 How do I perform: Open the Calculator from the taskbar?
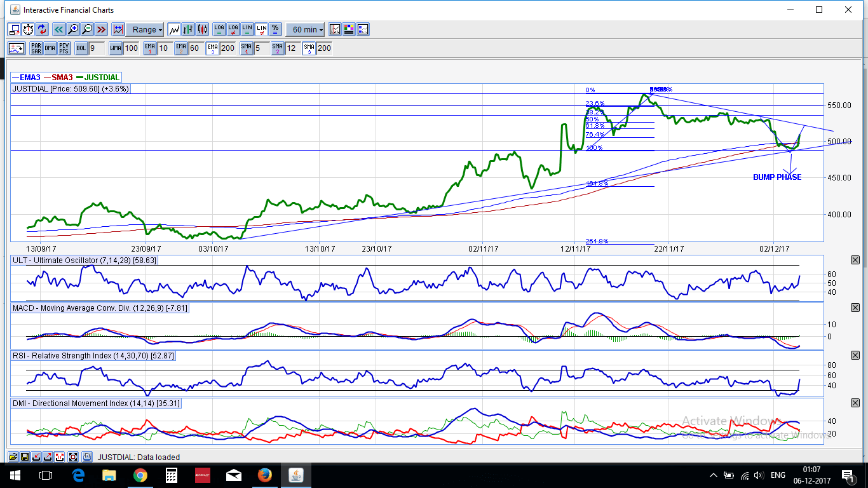tap(171, 475)
